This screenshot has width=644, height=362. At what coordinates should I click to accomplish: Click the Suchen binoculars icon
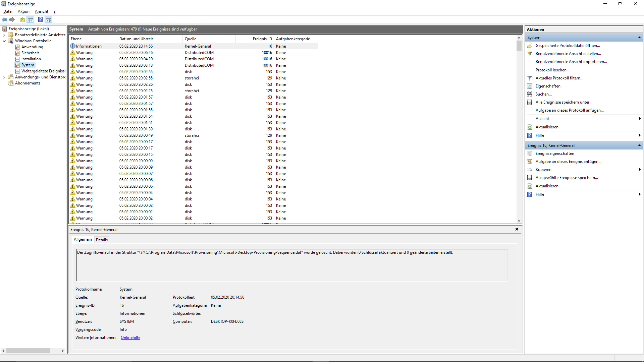click(x=530, y=94)
